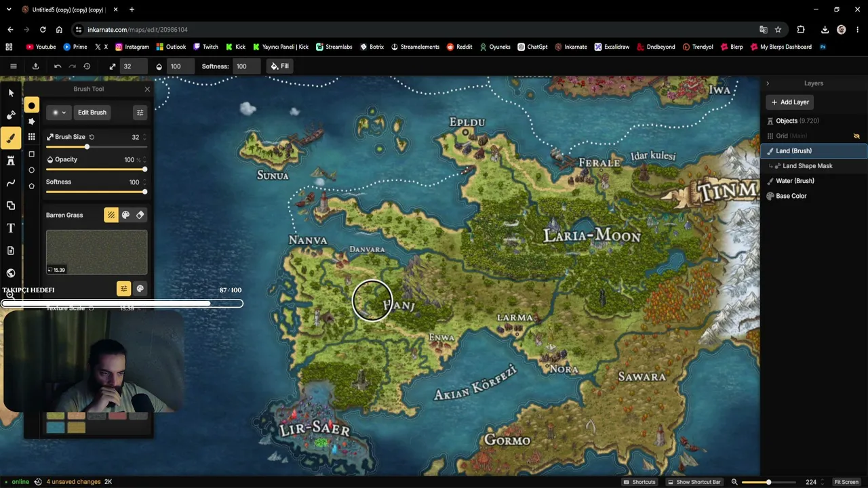Image resolution: width=868 pixels, height=488 pixels.
Task: Open the Excalidraw bookmark
Action: [x=612, y=47]
